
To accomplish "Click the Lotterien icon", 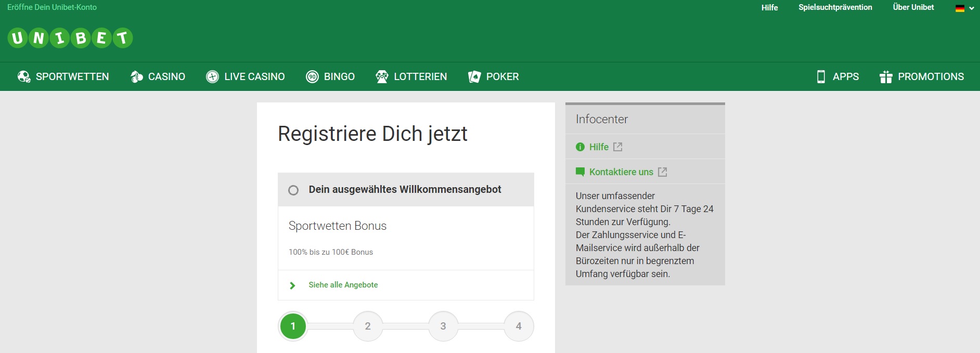I will click(x=382, y=77).
